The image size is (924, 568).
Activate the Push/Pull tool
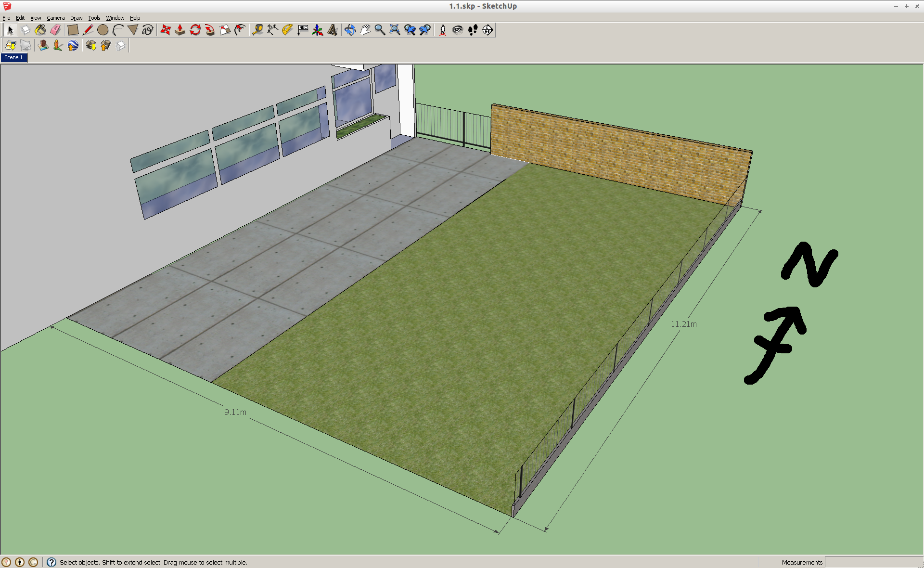point(180,30)
